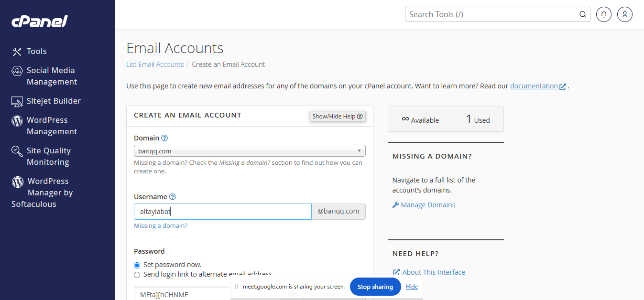Choose 'Send login link to alternate email'
The image size is (644, 300).
(x=137, y=275)
